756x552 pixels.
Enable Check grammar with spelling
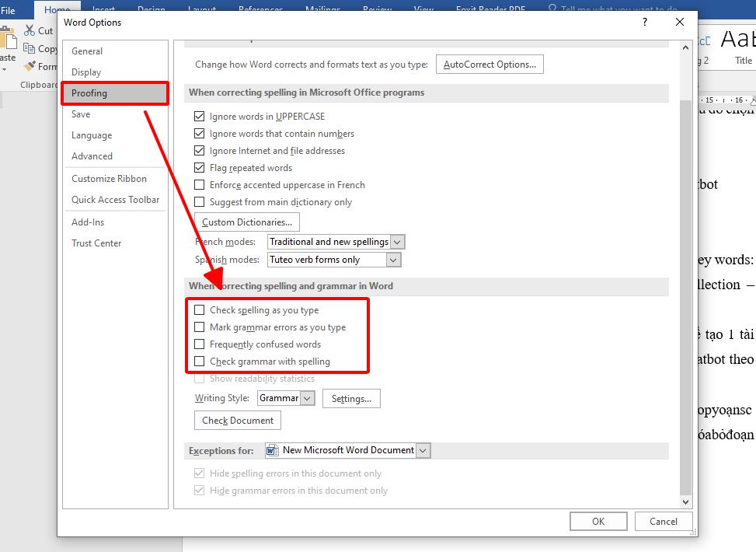[199, 361]
